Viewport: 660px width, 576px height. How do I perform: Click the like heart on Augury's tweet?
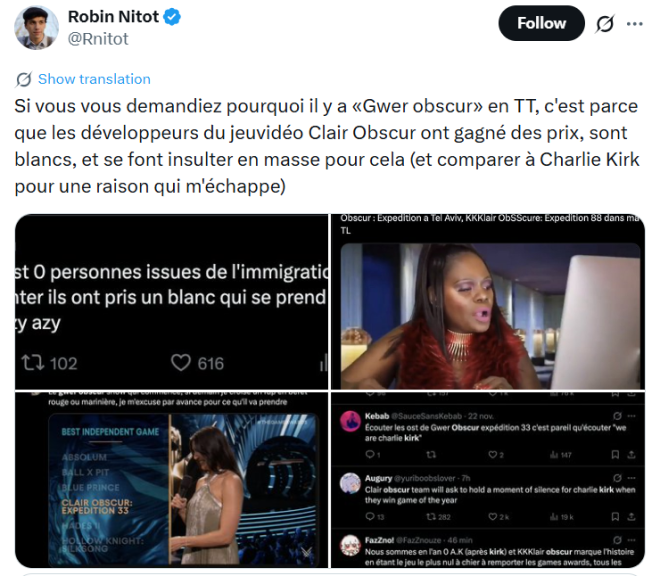coord(492,517)
